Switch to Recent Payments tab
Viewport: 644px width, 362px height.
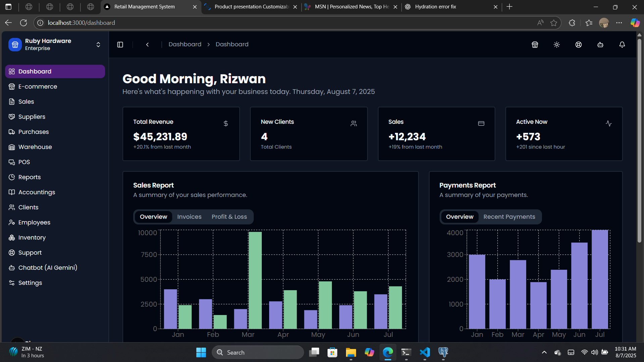[x=509, y=217]
